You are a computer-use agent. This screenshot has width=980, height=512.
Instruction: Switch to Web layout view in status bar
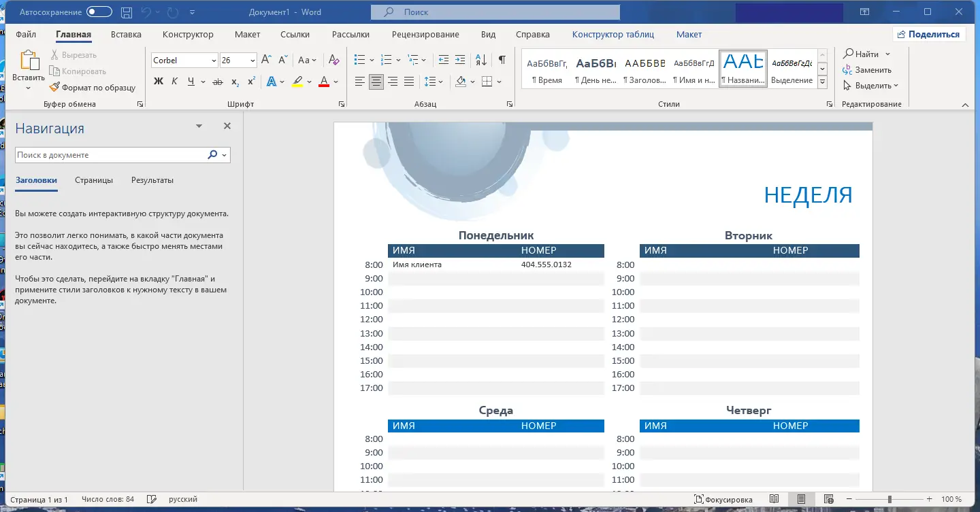(828, 499)
